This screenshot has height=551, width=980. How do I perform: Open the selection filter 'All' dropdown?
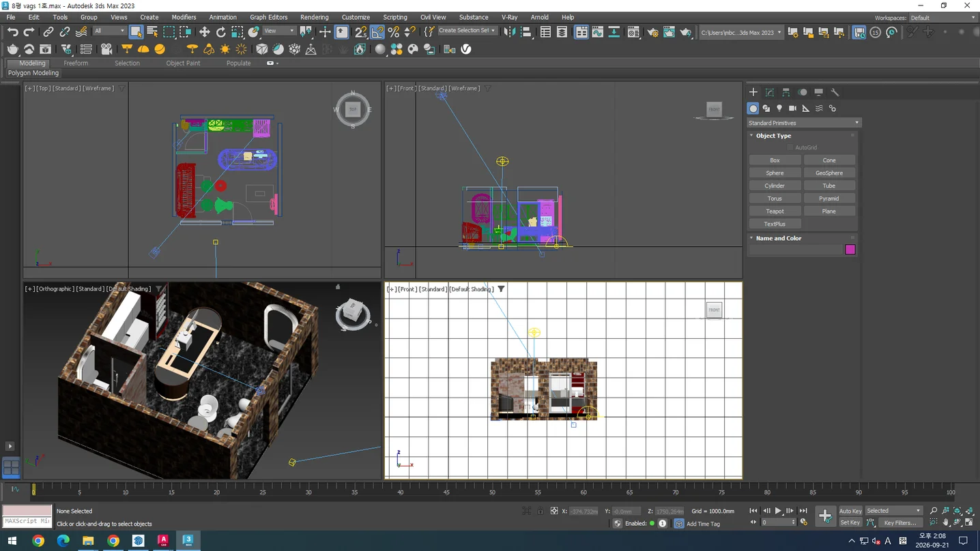(x=109, y=31)
